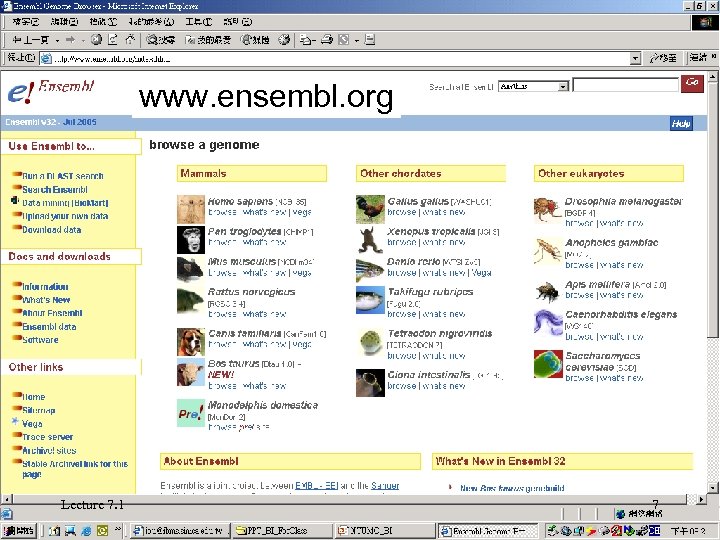Click the Canis familiaris dog image
The height and width of the screenshot is (540, 720).
[191, 342]
